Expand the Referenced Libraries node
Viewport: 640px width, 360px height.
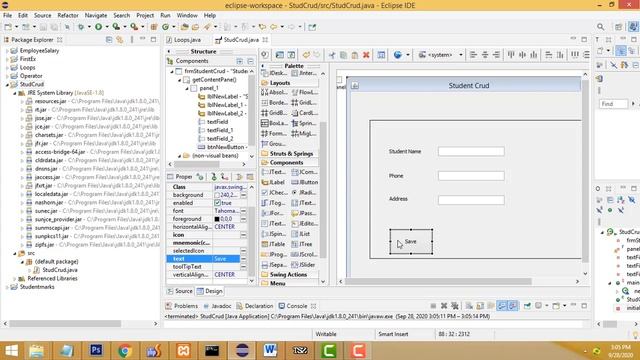[x=15, y=278]
